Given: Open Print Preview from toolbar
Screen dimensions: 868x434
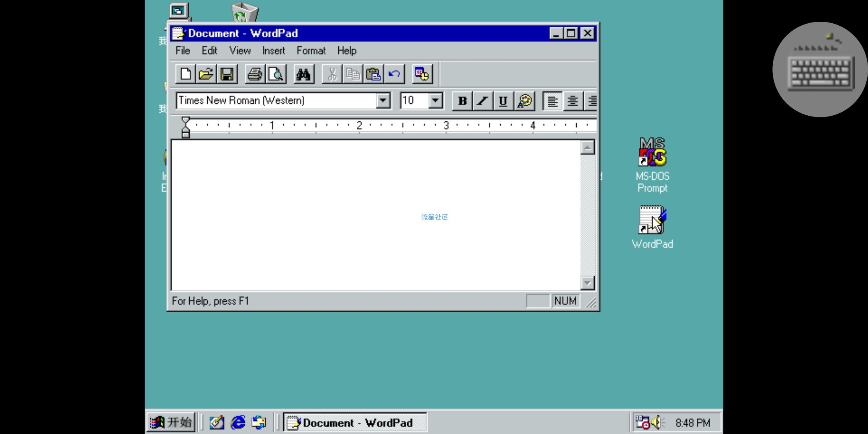Looking at the screenshot, I should point(276,74).
